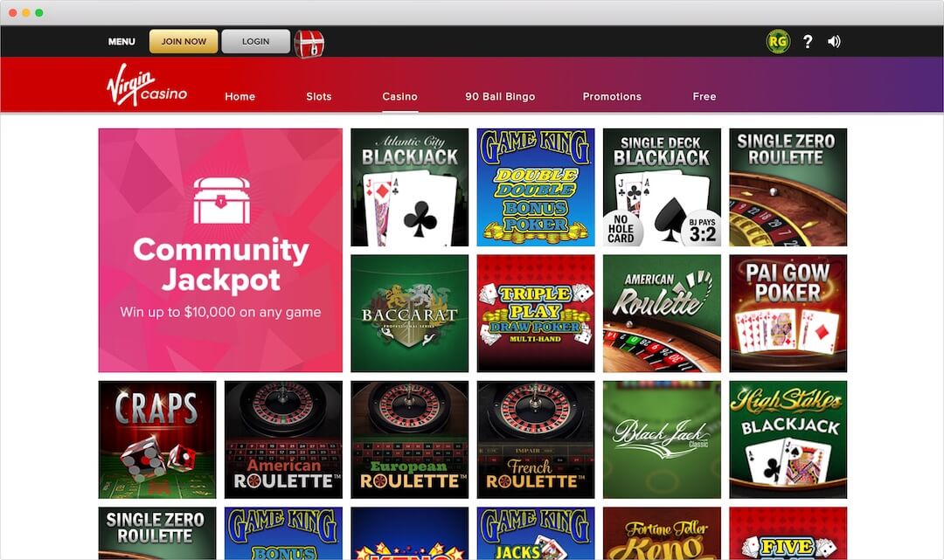Select the Casino tab
The image size is (944, 560).
[399, 96]
